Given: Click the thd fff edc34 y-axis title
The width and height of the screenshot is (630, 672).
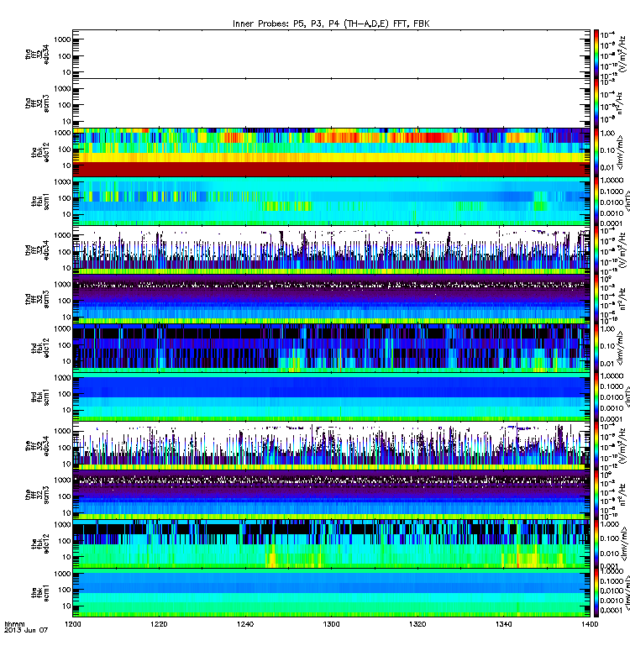Looking at the screenshot, I should pos(37,250).
